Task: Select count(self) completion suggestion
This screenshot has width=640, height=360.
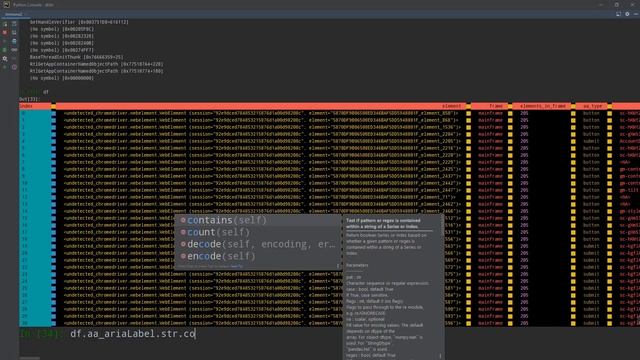Action: tap(258, 232)
